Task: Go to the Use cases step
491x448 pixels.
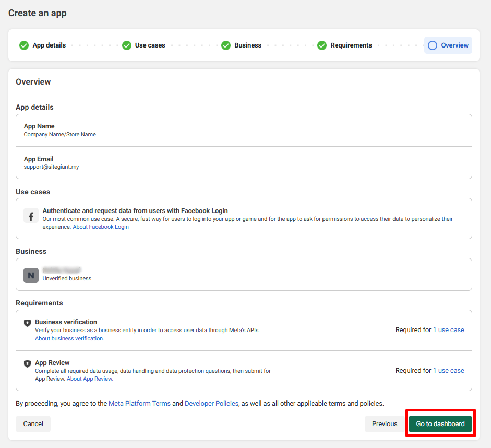Action: coord(150,45)
